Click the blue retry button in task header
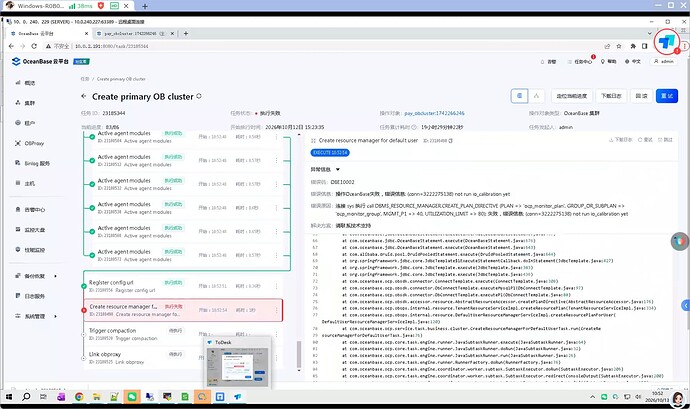The height and width of the screenshot is (409, 690). 666,96
